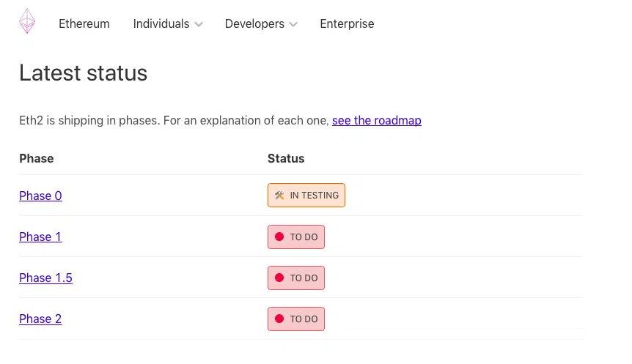
Task: Click the TO DO badge for Phase 1
Action: click(296, 237)
